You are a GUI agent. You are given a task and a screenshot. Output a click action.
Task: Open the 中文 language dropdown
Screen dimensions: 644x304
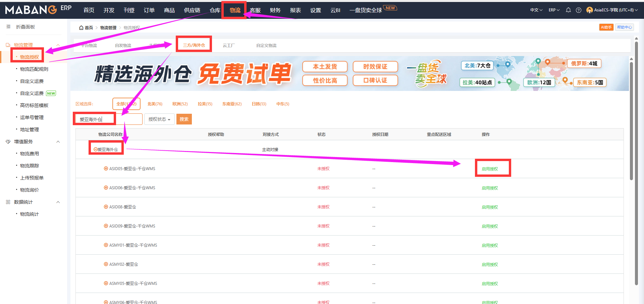[536, 10]
